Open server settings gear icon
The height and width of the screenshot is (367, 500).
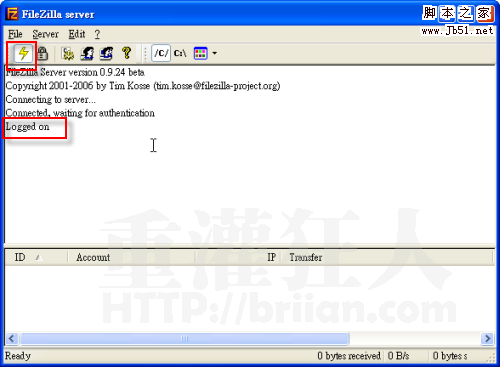(68, 53)
